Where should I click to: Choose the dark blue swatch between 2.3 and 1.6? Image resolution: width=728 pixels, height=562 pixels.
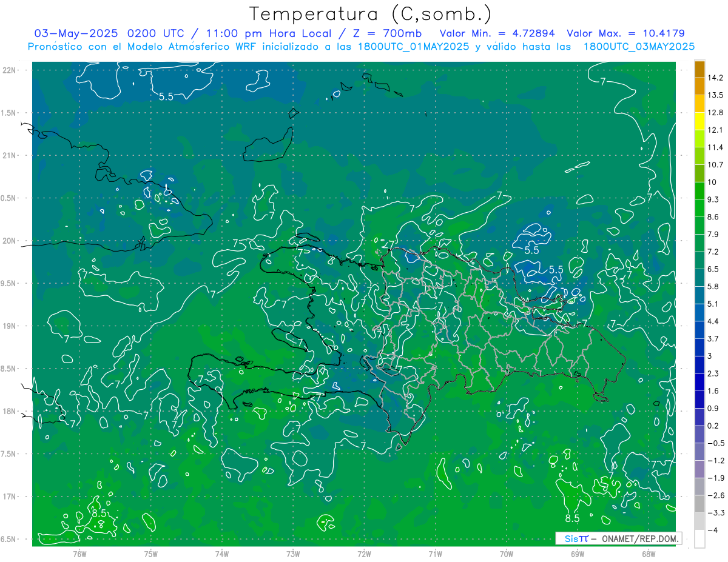(699, 383)
